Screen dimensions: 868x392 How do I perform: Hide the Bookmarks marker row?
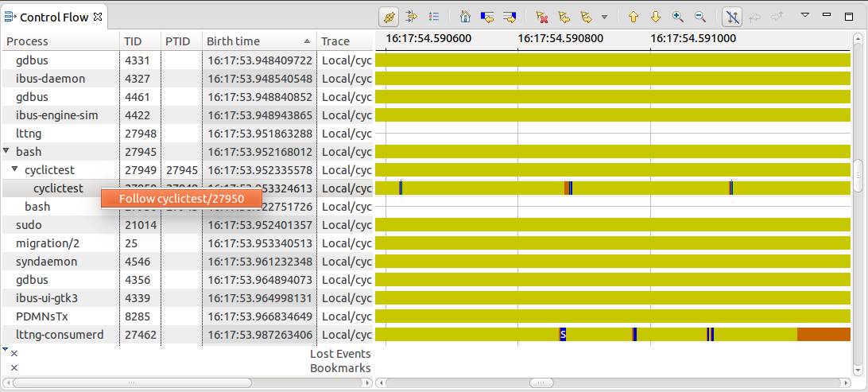pyautogui.click(x=14, y=368)
